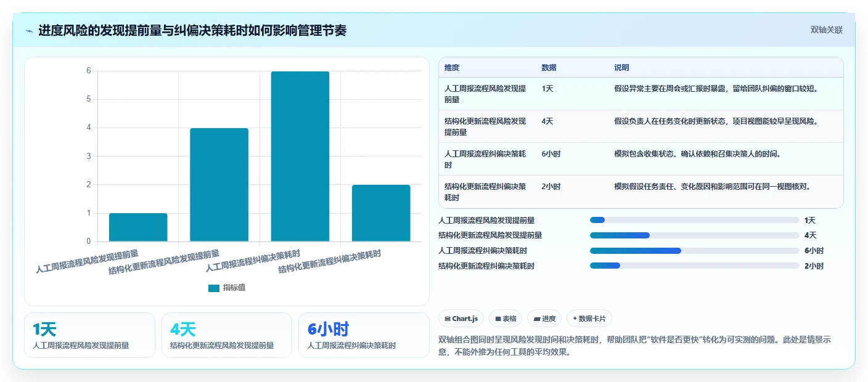Viewport: 868px width, 382px height.
Task: Click the 2小时 progress bar
Action: point(694,266)
